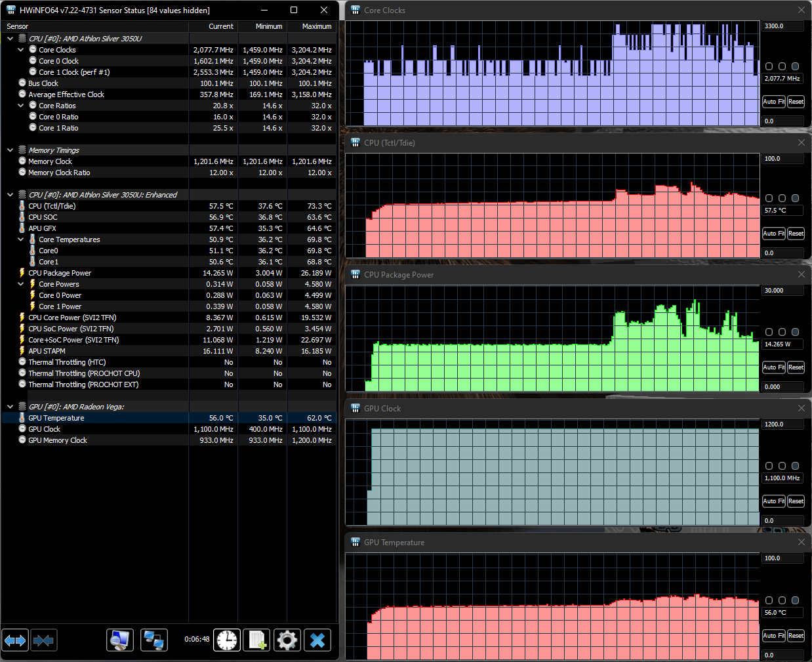Select the Core 1 Clock (perf #1) row
812x662 pixels.
pyautogui.click(x=169, y=72)
